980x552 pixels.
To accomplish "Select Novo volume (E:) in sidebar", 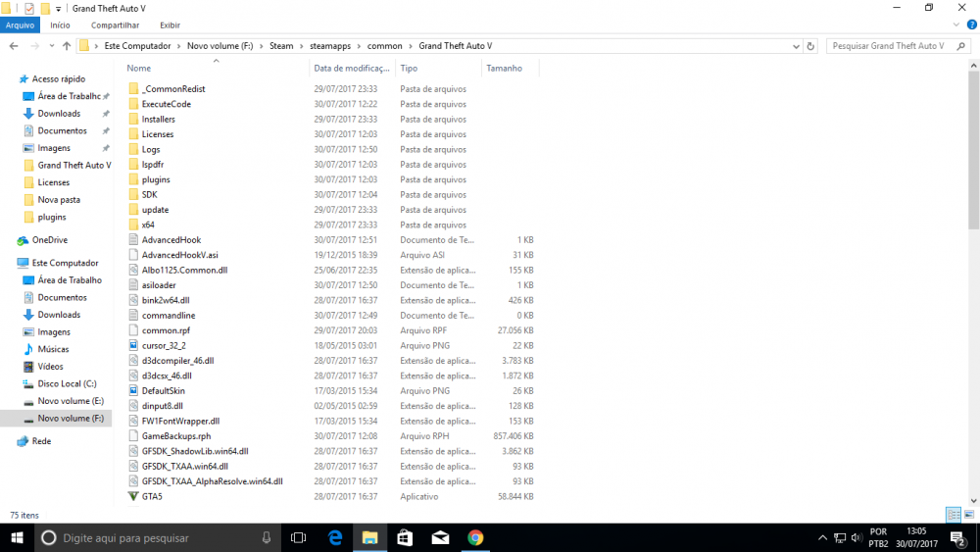I will point(71,401).
